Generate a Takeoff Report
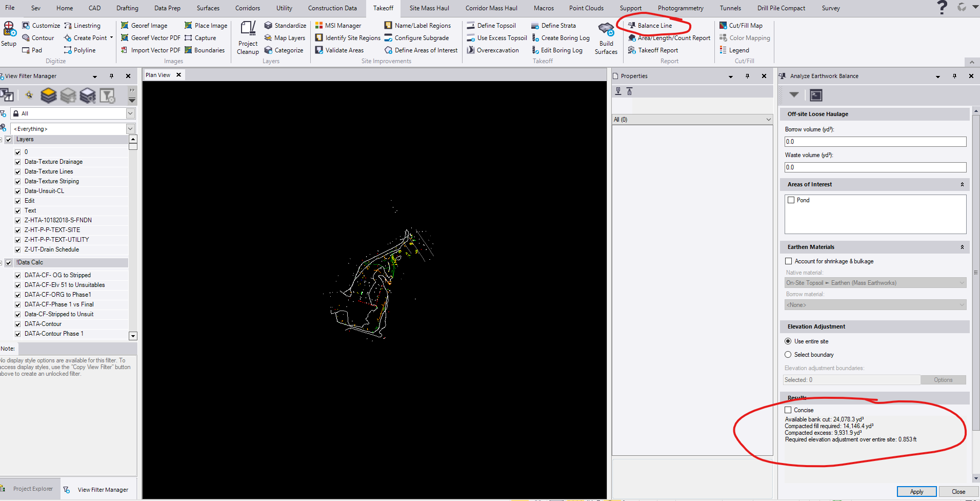This screenshot has height=501, width=980. pyautogui.click(x=657, y=50)
